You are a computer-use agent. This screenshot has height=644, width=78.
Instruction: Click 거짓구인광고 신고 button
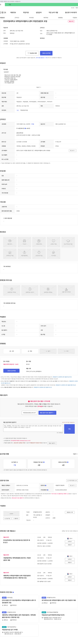coord(72,481)
